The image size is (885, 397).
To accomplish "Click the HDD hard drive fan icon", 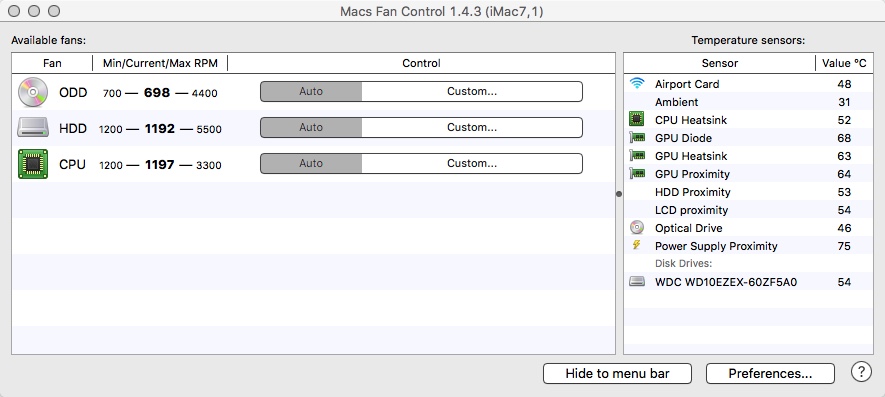I will (x=33, y=128).
